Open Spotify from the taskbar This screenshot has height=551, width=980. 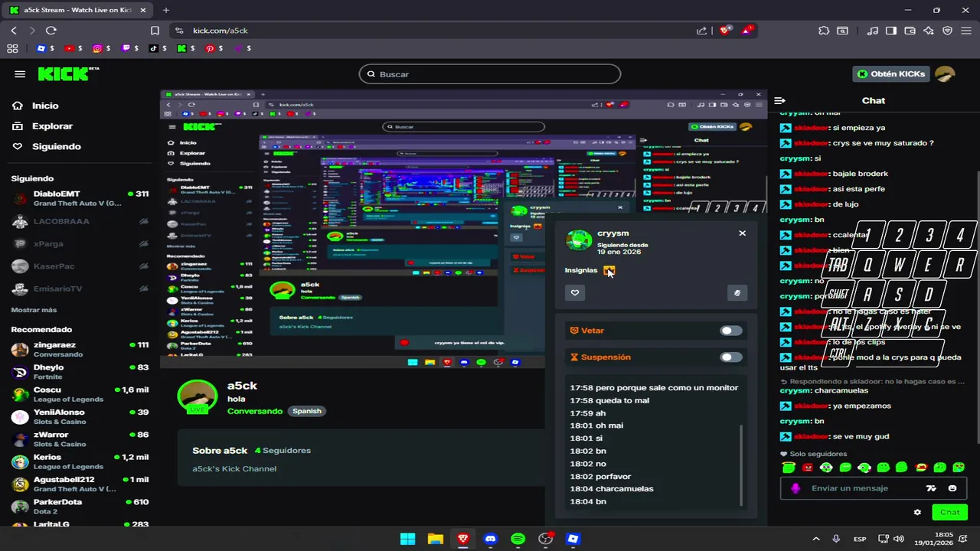(518, 539)
